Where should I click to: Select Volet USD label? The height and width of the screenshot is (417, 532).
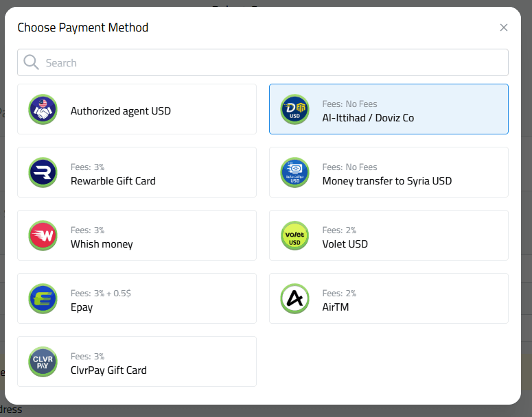tap(345, 244)
